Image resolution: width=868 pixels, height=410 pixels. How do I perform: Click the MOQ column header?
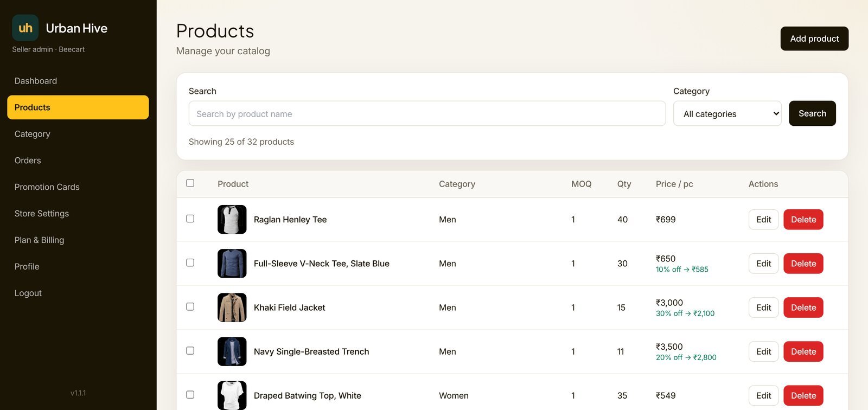coord(581,184)
